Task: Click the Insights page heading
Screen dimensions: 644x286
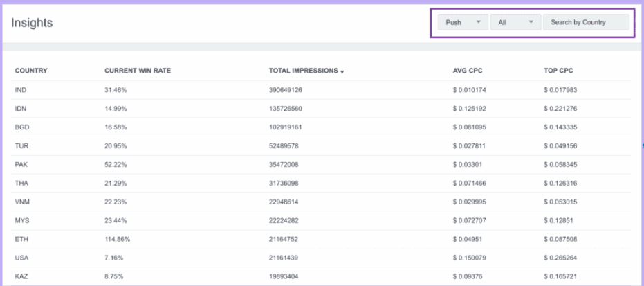Action: click(32, 23)
